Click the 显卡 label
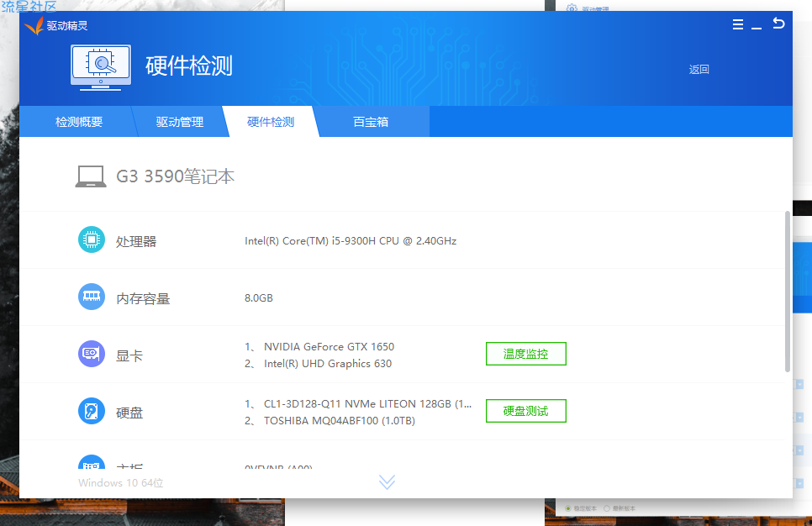Image resolution: width=812 pixels, height=526 pixels. point(129,355)
